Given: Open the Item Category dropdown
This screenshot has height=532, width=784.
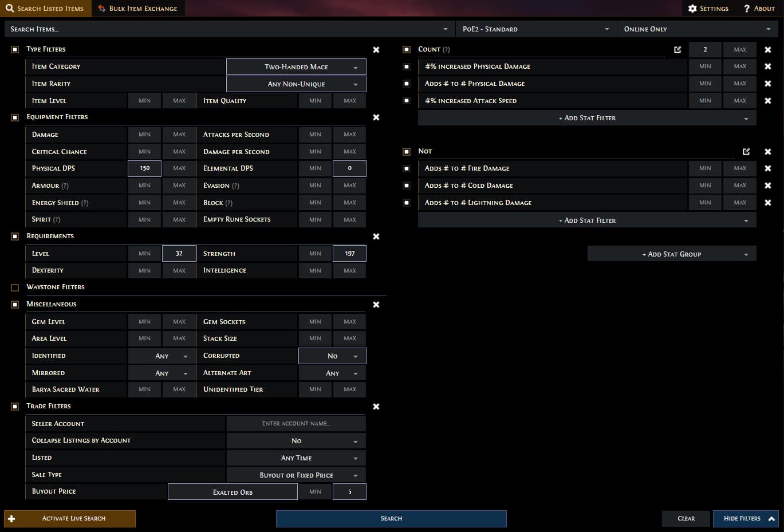Looking at the screenshot, I should point(296,67).
